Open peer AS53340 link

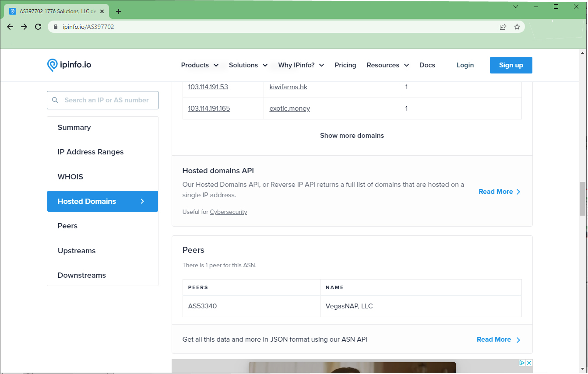(x=202, y=306)
